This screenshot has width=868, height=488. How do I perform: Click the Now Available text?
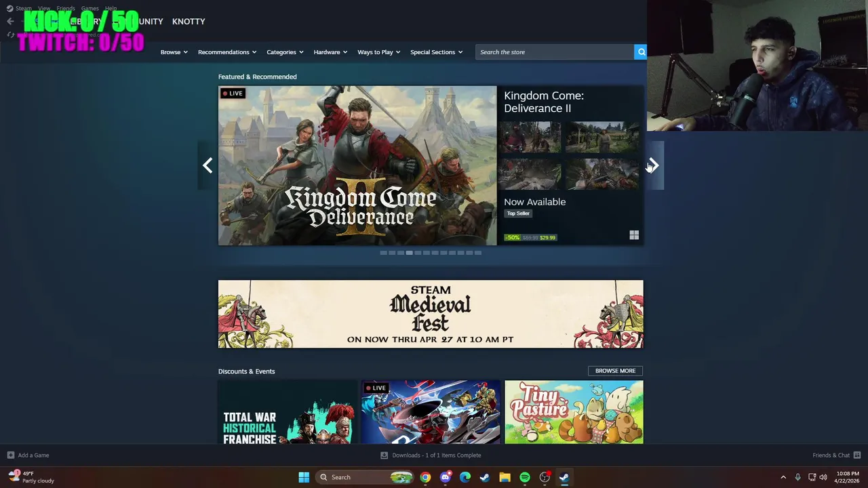pos(534,202)
